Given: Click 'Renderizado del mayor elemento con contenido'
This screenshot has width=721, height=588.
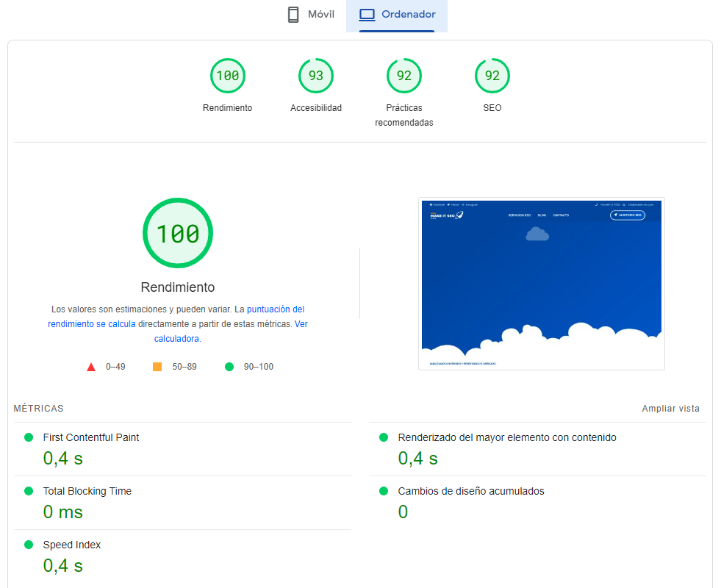Looking at the screenshot, I should pos(507,437).
